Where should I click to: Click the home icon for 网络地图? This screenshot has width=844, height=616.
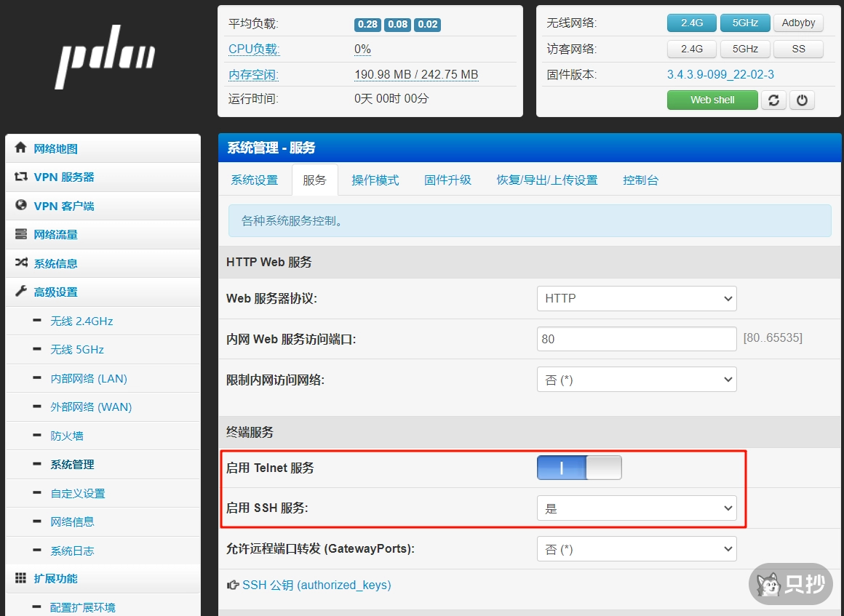point(21,148)
